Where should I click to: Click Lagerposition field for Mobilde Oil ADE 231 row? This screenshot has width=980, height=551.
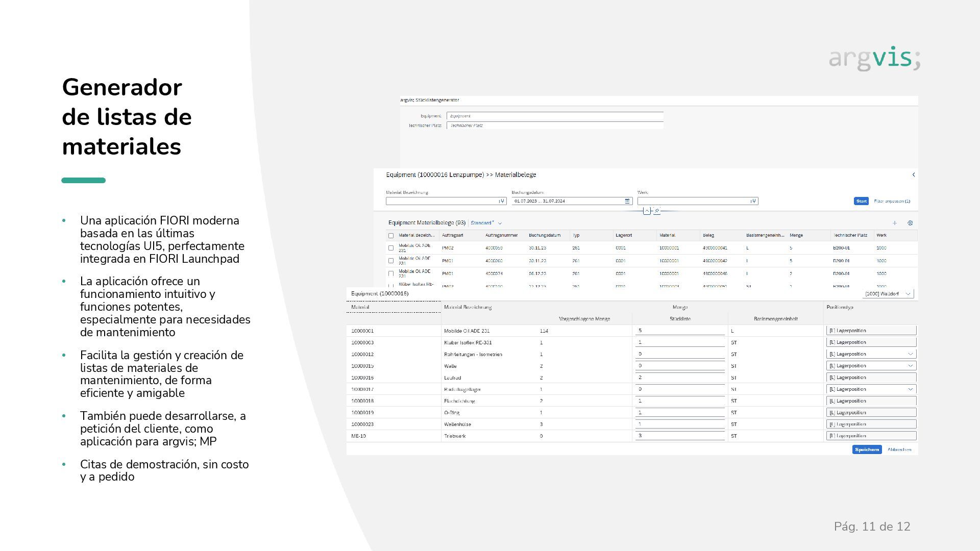tap(871, 331)
